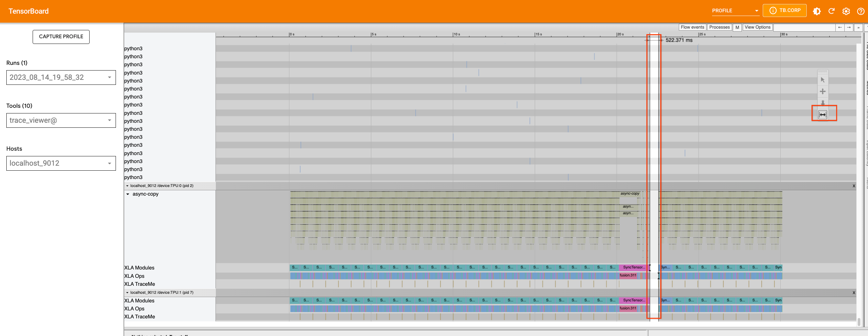The height and width of the screenshot is (336, 868).
Task: Open the Tools dropdown showing trace_viewer@
Action: 61,120
